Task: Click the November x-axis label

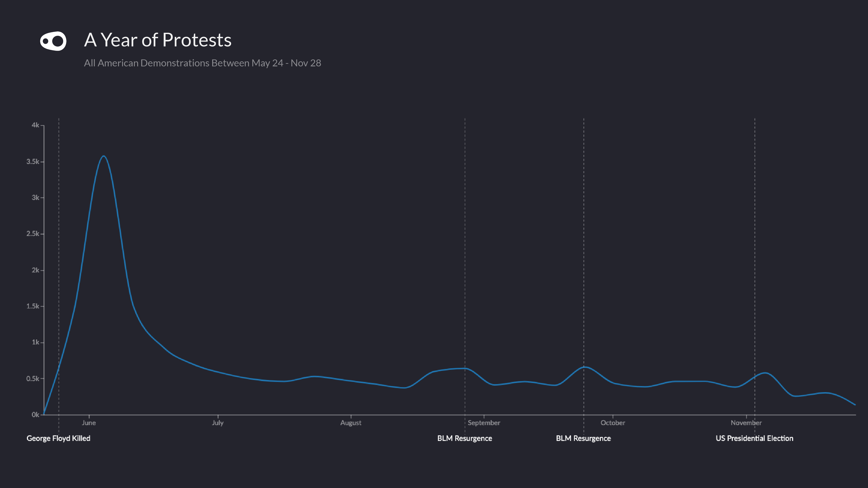Action: click(x=746, y=423)
